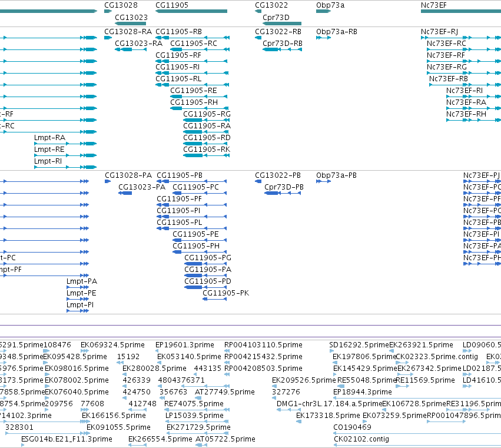Select transcript CG11905-RE
This screenshot has width=501, height=448.
[x=194, y=91]
